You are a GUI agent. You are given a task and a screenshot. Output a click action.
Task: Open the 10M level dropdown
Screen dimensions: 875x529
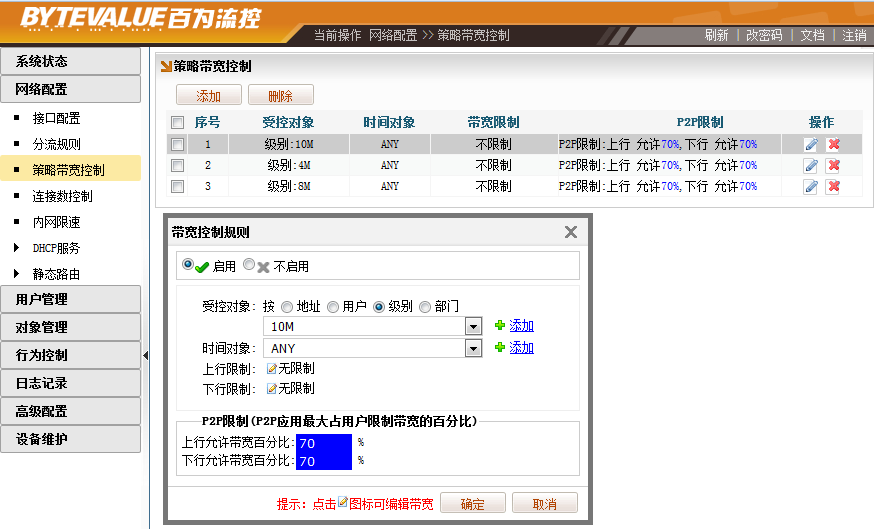click(473, 327)
